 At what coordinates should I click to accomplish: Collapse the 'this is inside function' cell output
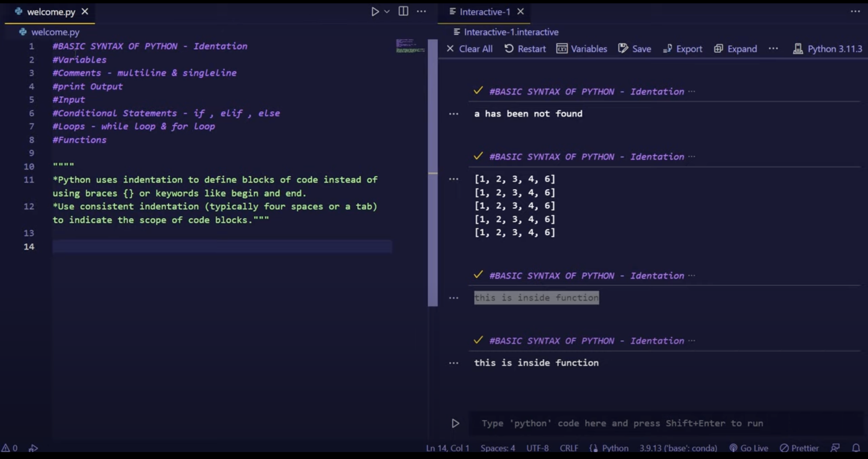coord(454,298)
